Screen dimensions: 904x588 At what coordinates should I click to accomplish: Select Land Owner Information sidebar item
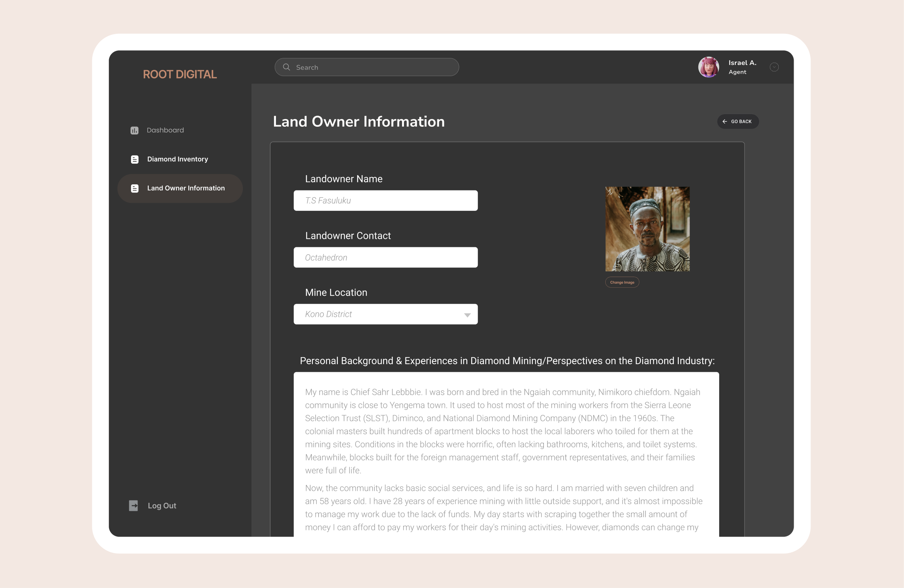coord(186,188)
